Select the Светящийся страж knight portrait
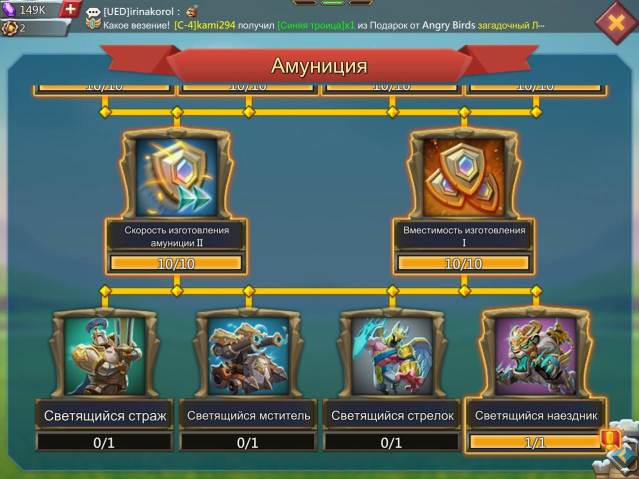This screenshot has width=639, height=479. [105, 356]
